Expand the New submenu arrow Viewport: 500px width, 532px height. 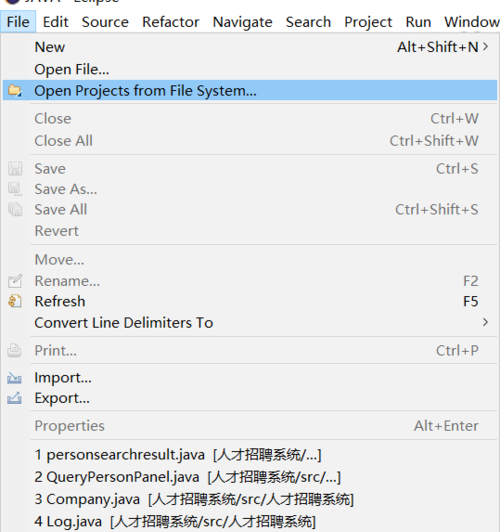click(x=485, y=46)
